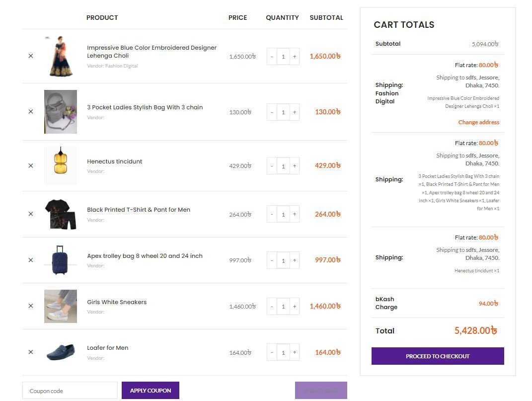
Task: Click the Apply Coupon button
Action: pos(150,390)
